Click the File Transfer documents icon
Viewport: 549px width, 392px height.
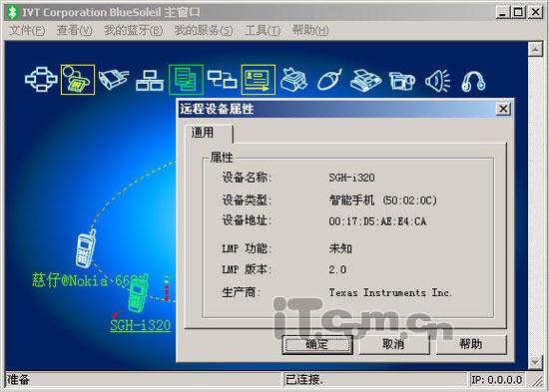(x=186, y=80)
